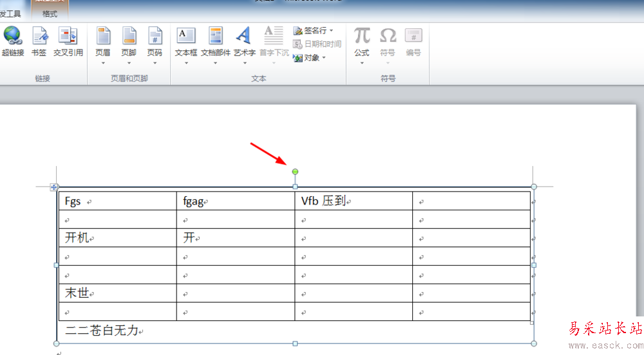Screen dimensions: 644x355
Task: Insert 日期和时间 date and time
Action: (x=317, y=44)
